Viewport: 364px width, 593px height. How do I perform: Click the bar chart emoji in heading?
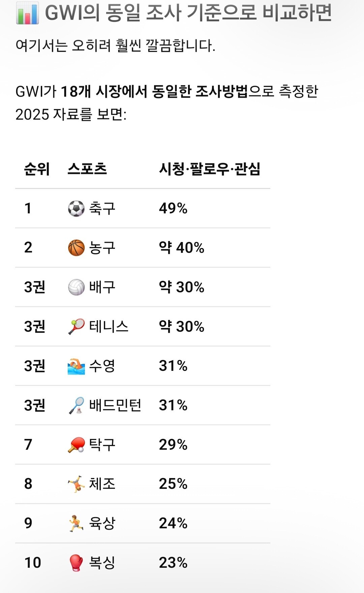click(x=27, y=13)
